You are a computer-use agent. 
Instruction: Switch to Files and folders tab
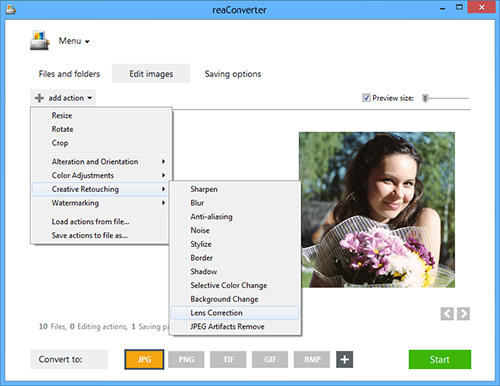coord(69,74)
